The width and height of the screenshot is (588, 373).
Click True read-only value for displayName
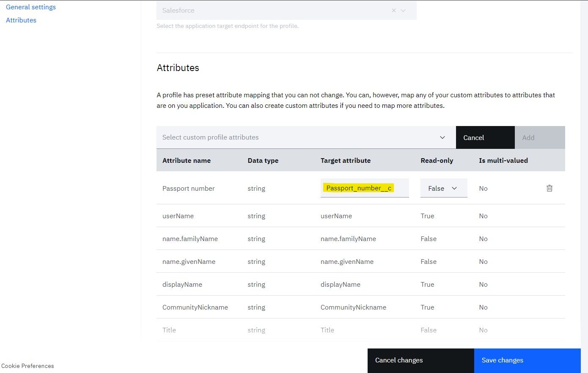[x=427, y=285]
